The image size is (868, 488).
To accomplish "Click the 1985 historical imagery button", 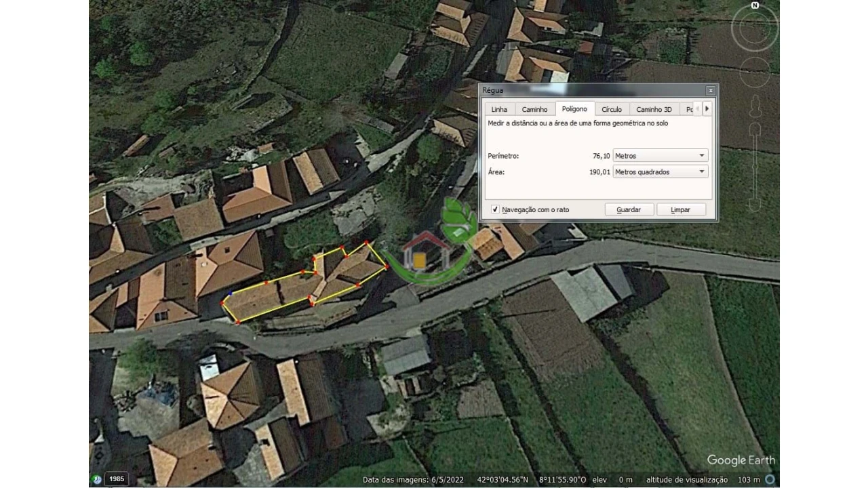I will pos(117,479).
